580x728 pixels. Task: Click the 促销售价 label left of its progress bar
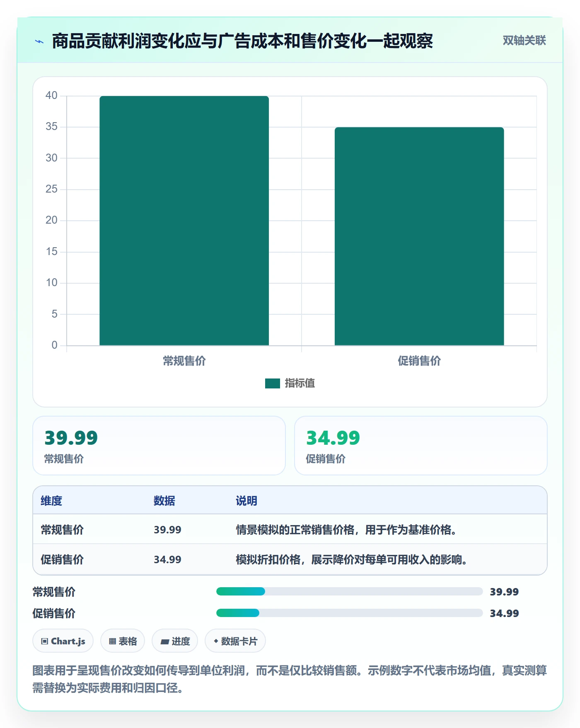(x=54, y=613)
